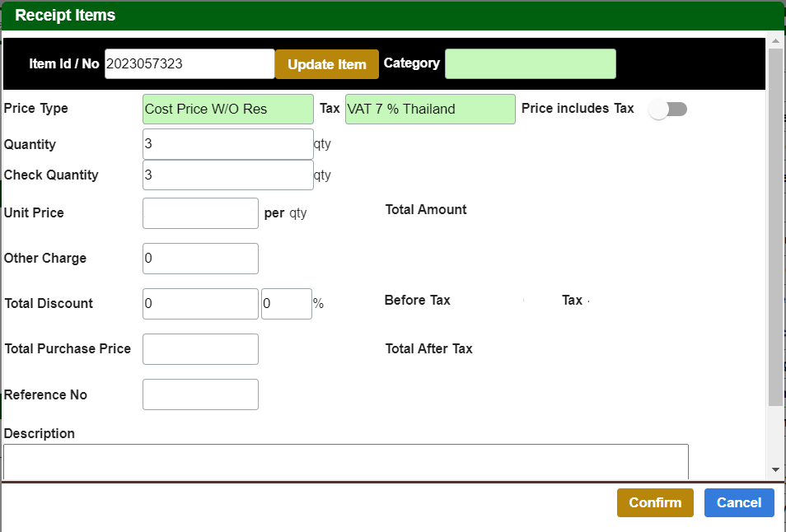Click into the Reference No field
Screen dimensions: 786x532
click(200, 394)
